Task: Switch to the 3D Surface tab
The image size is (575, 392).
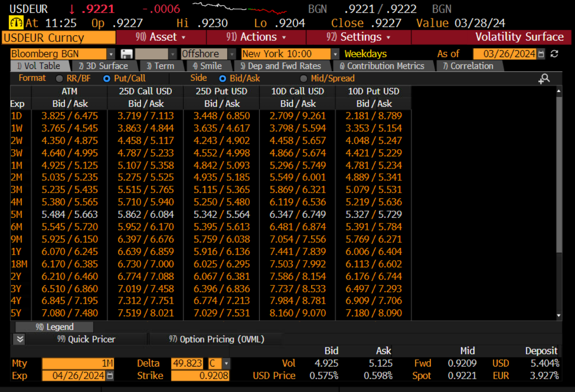Action: point(103,66)
